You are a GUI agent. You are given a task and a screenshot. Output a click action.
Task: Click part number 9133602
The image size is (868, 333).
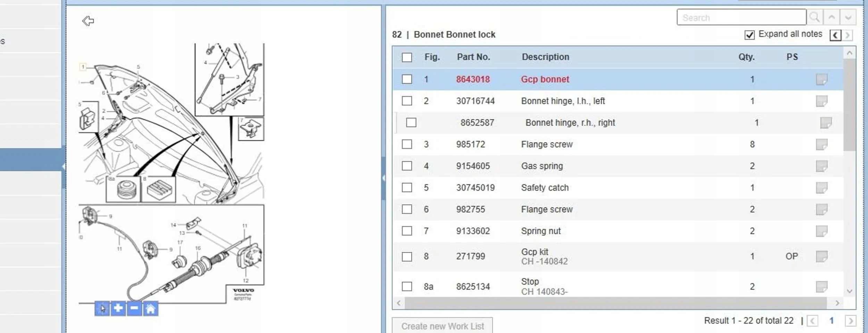[473, 231]
